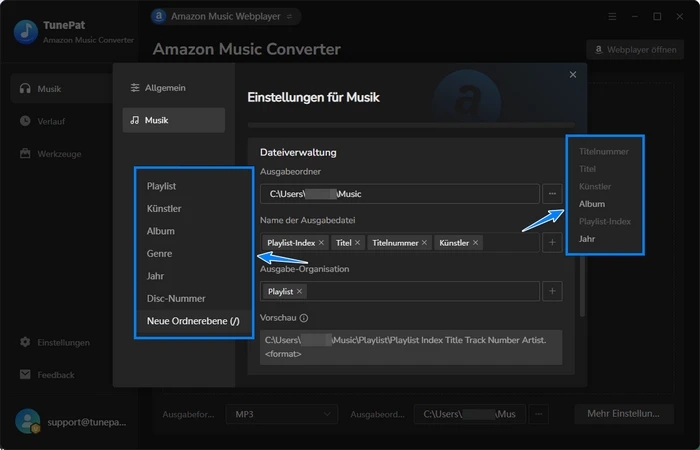The image size is (700, 450).
Task: Remove the Titel filename tag
Action: [x=357, y=243]
